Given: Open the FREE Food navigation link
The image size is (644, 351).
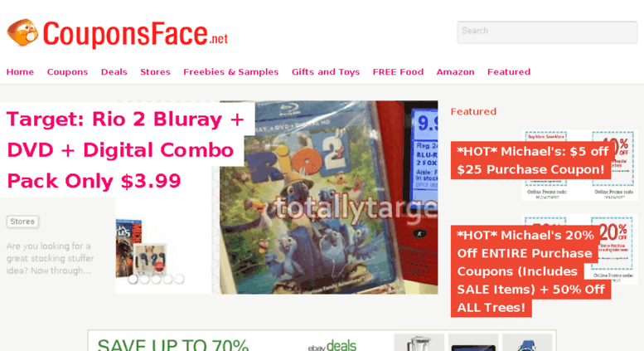Looking at the screenshot, I should (398, 72).
